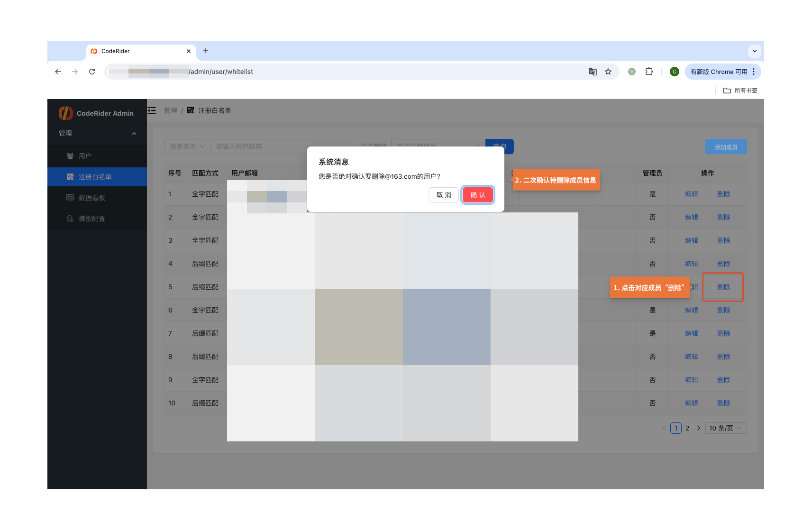Screen dimensions: 812x531
Task: Open the 模型配置 sidebar menu item
Action: point(97,219)
